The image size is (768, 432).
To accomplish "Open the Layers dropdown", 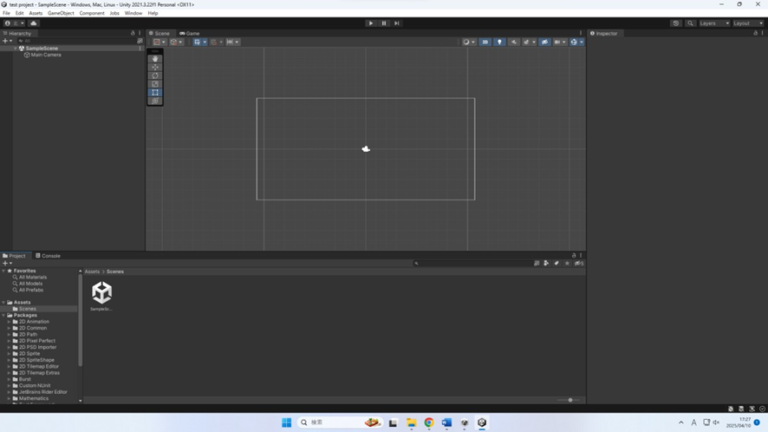I will click(713, 23).
